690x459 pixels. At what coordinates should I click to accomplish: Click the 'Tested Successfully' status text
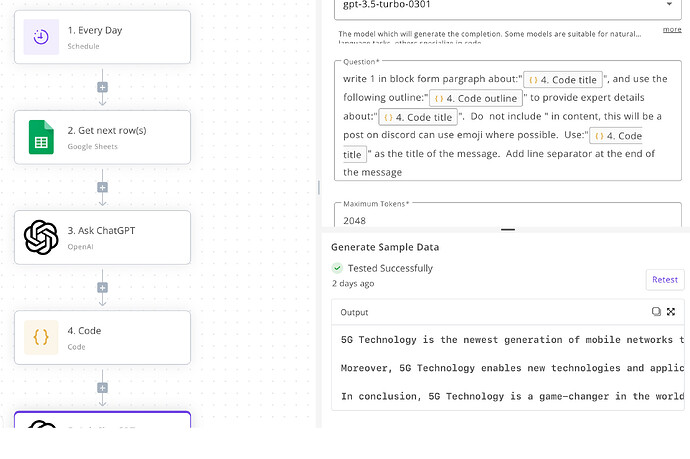(390, 268)
